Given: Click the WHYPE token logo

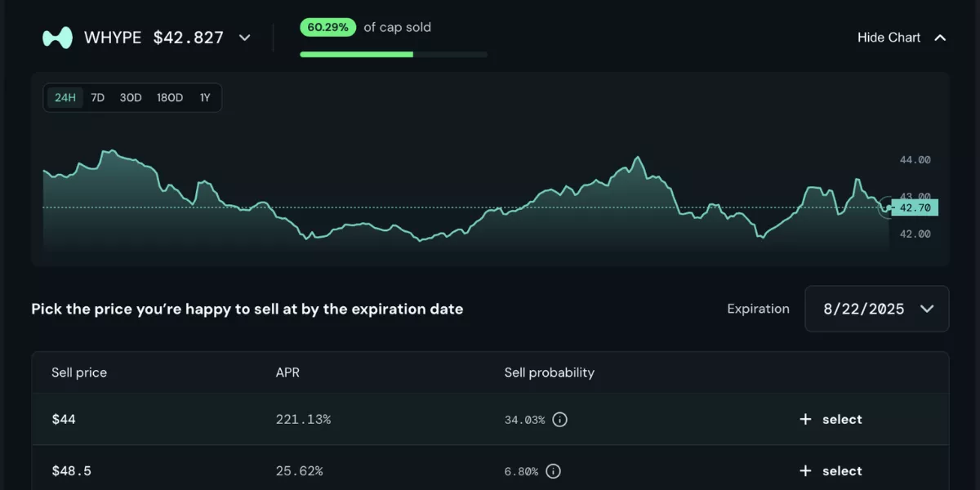Looking at the screenshot, I should click(x=56, y=37).
